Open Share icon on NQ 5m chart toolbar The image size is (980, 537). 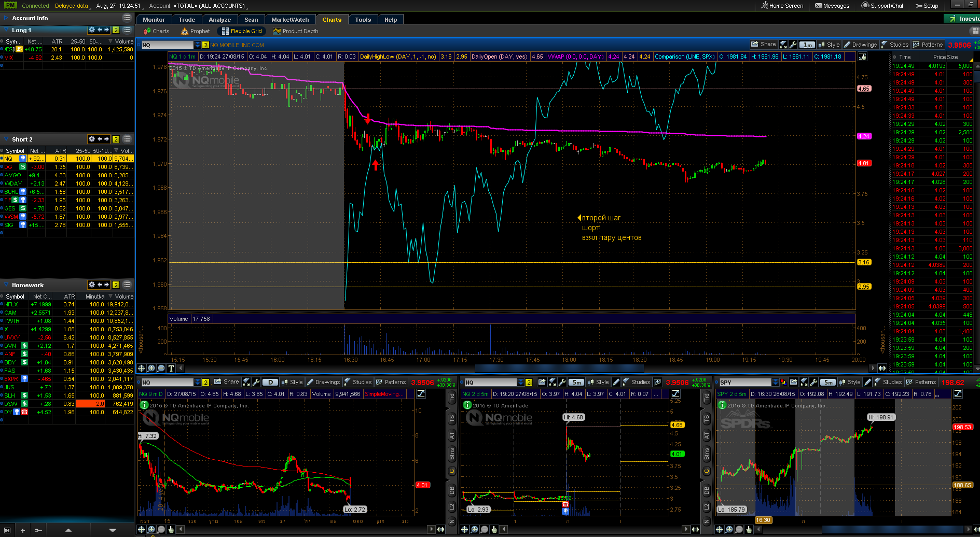pyautogui.click(x=542, y=382)
